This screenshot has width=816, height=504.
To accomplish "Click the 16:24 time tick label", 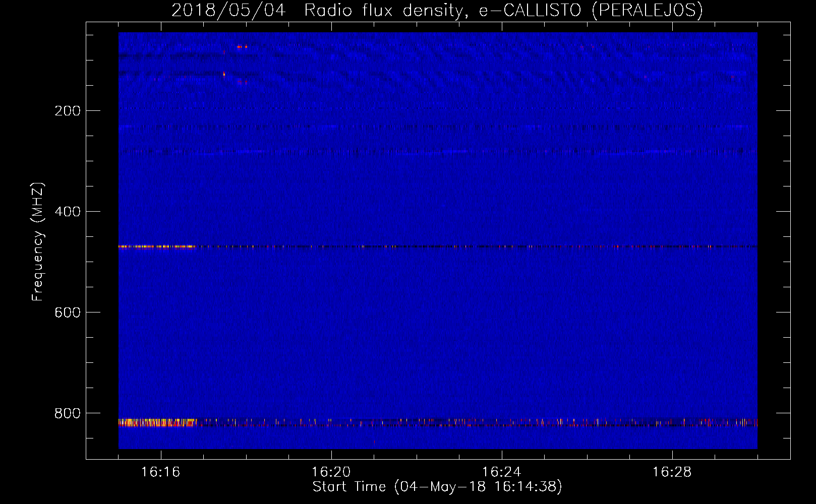I will pyautogui.click(x=502, y=472).
